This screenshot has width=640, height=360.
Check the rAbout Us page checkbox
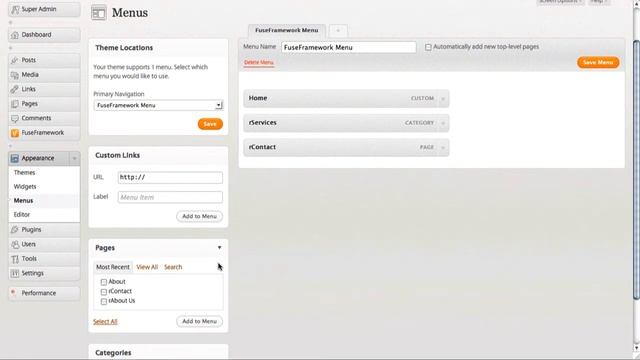coord(104,302)
